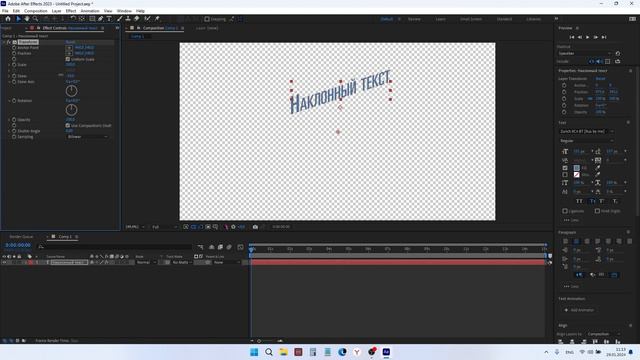Open the layer Mode Normal dropdown
This screenshot has height=360, width=640.
coord(146,262)
